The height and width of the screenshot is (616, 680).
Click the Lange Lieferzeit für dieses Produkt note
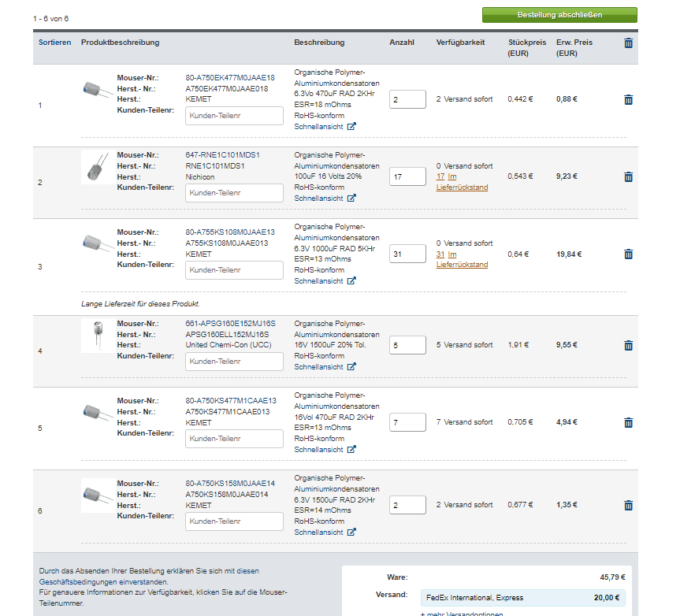click(140, 304)
